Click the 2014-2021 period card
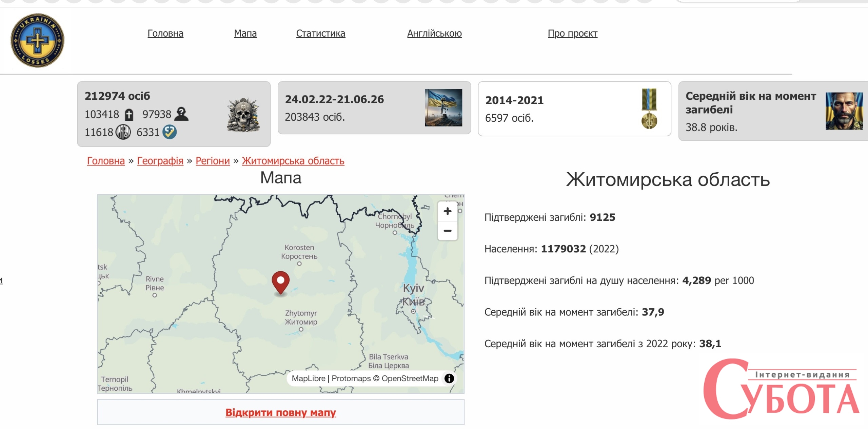Viewport: 868px width, 429px height. click(x=574, y=109)
